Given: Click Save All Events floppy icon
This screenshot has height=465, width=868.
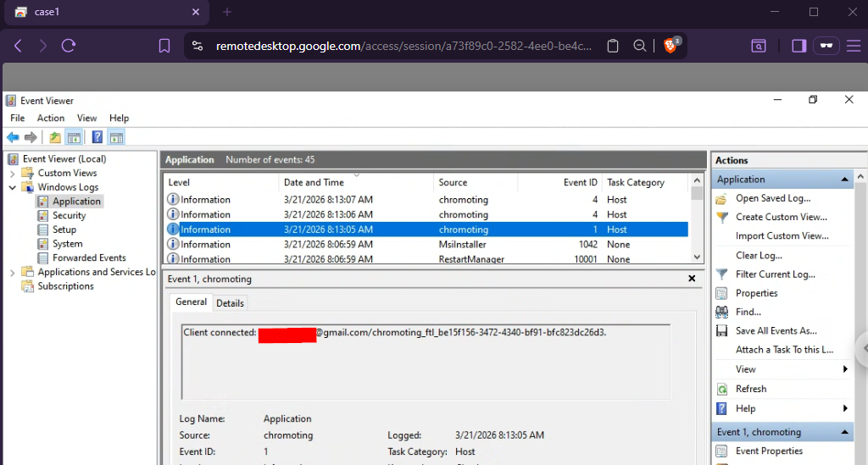Looking at the screenshot, I should [x=722, y=330].
